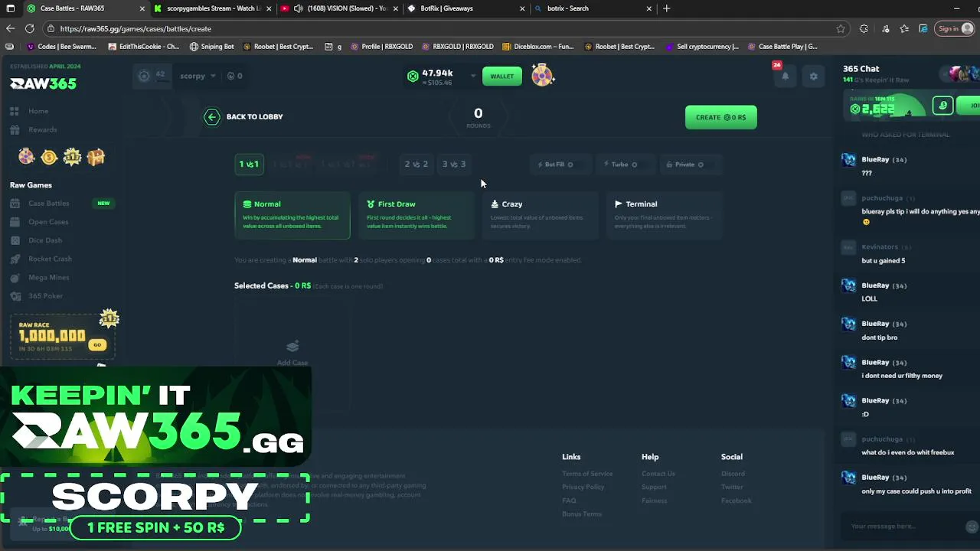Viewport: 980px width, 551px height.
Task: Click BlueRay message 'dont tip bro'
Action: (x=880, y=337)
